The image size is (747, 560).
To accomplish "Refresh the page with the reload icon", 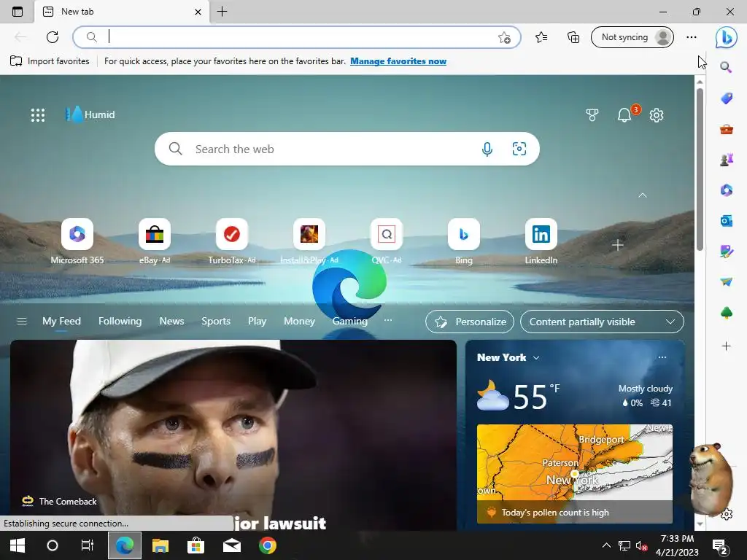I will (53, 37).
